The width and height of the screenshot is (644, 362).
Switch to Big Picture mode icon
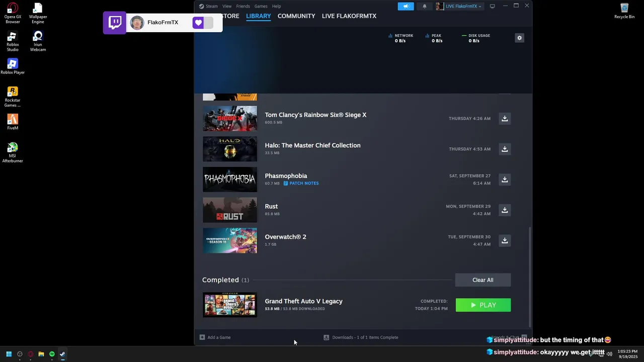(x=492, y=6)
